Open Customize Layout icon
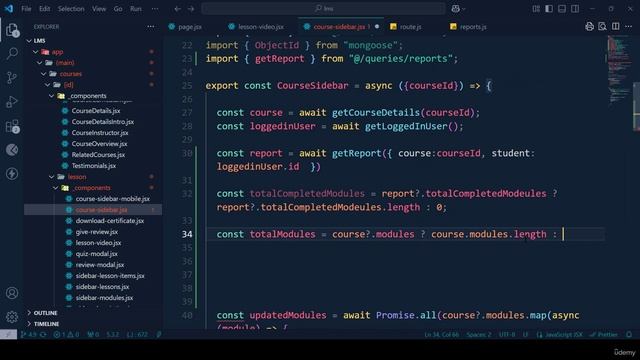Screen dimensions: 640x360 pos(536,9)
